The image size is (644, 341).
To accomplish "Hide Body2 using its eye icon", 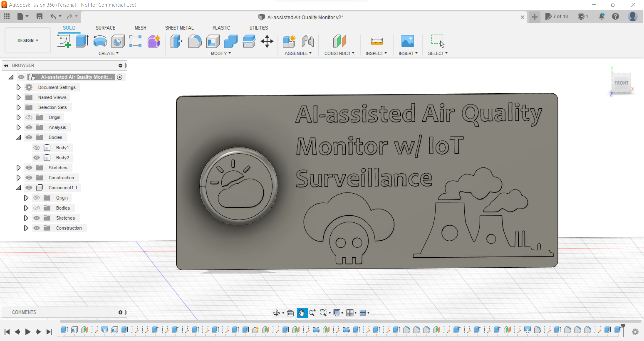I will point(37,158).
